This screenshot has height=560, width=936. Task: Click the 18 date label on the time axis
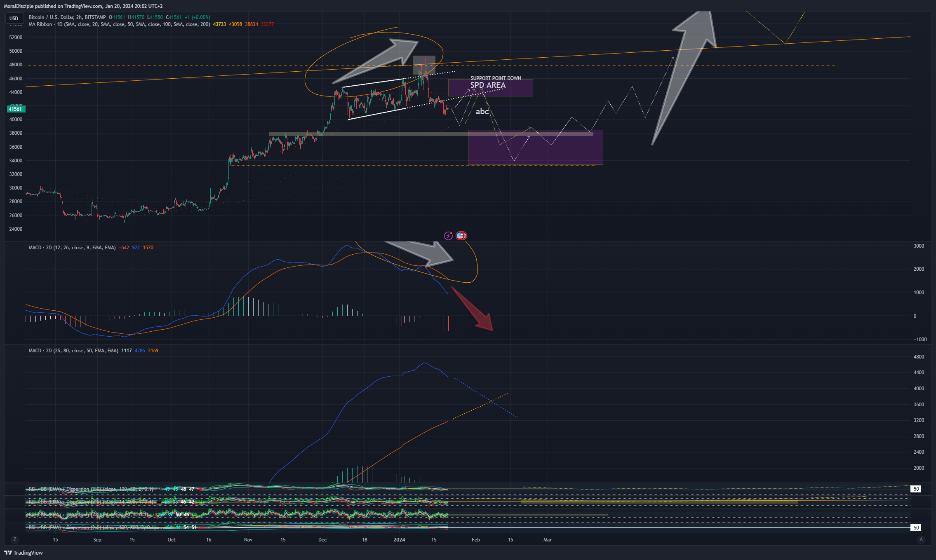[365, 540]
